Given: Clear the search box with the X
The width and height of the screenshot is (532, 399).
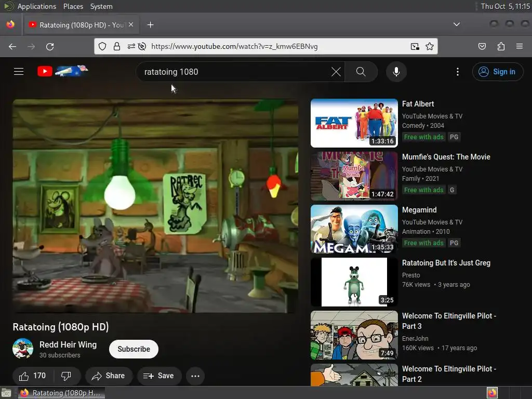Looking at the screenshot, I should click(x=336, y=72).
